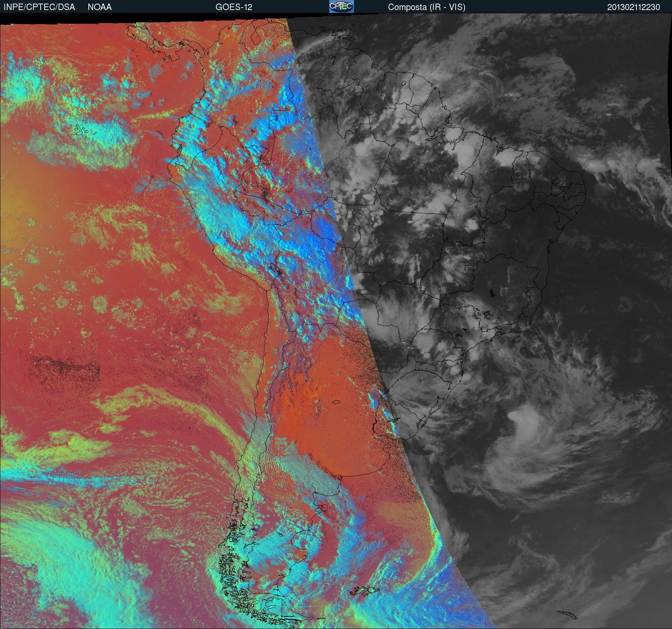Click the CPTEC logo in the header
This screenshot has height=629, width=672.
(x=341, y=6)
